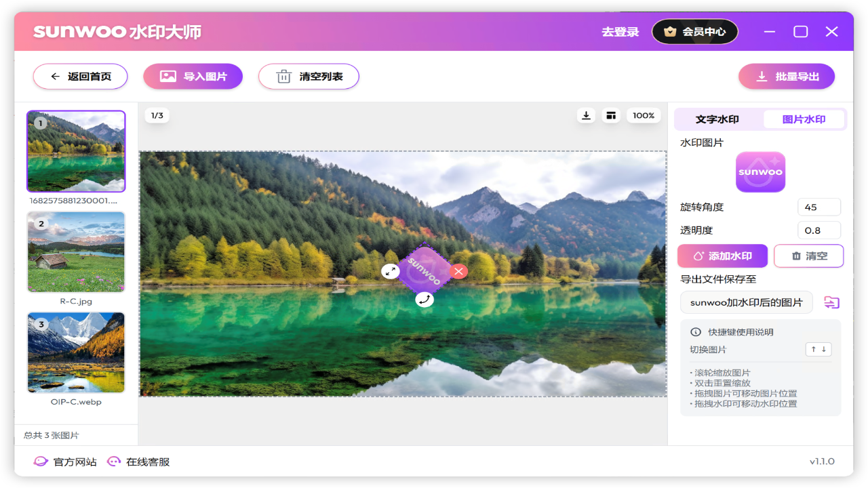Click the batch export button
This screenshot has height=488, width=868.
click(x=787, y=77)
